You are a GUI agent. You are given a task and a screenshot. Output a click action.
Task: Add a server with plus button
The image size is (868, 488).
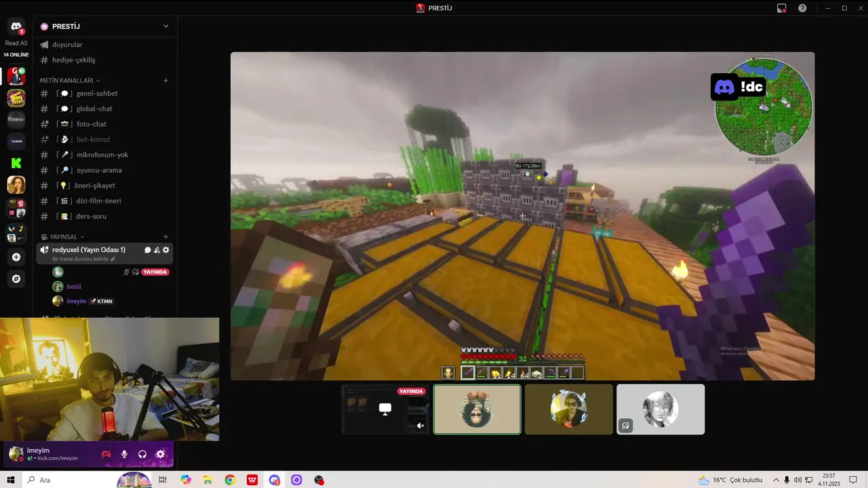pos(16,258)
